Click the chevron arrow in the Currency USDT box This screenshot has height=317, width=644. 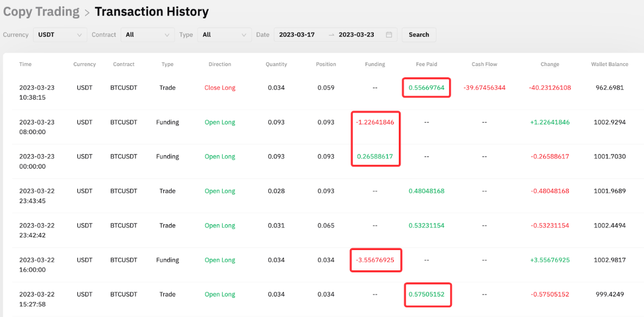tap(79, 35)
